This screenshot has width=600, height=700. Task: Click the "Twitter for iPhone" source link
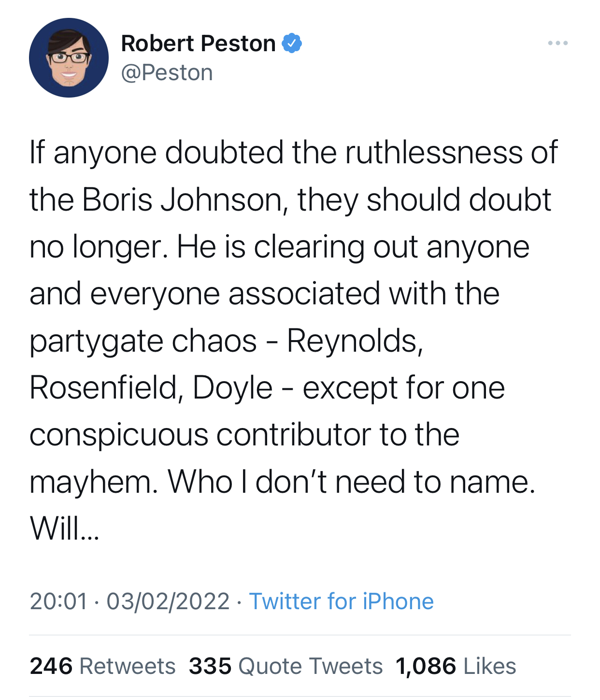pos(341,601)
